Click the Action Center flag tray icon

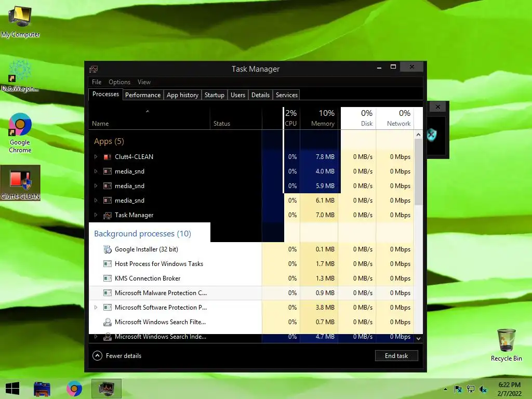tap(458, 389)
